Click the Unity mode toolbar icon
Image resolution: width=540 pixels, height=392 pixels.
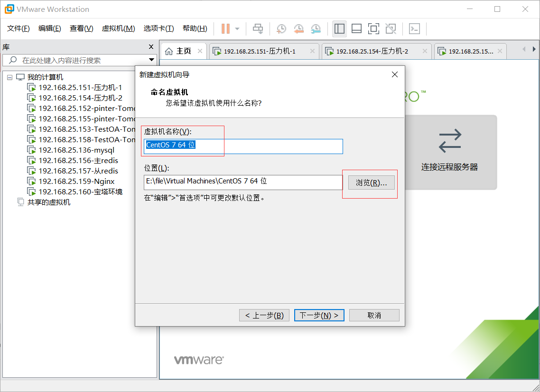[391, 28]
